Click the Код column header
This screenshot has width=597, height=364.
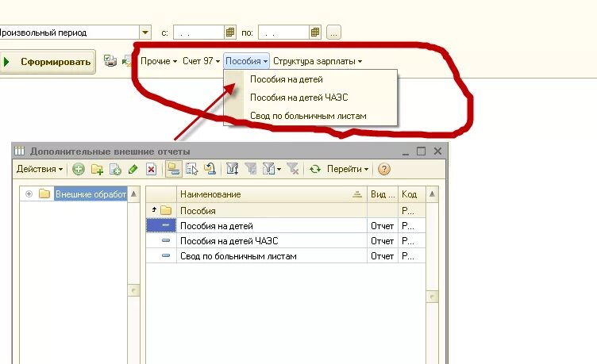[x=411, y=194]
